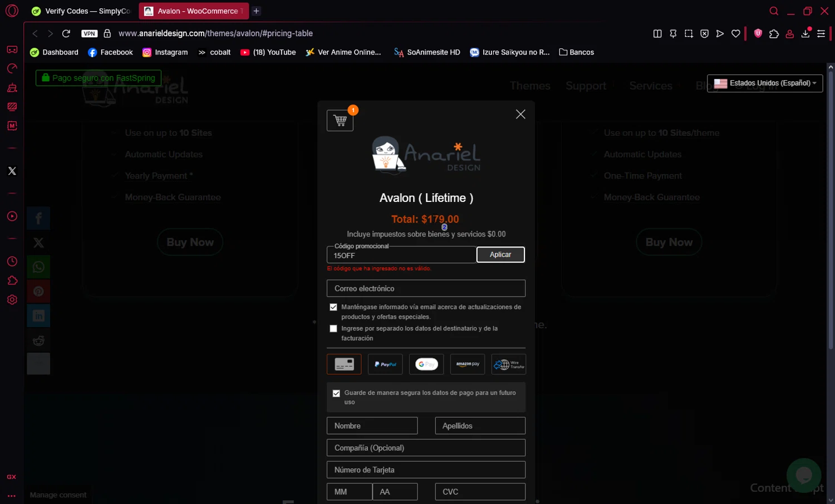The width and height of the screenshot is (835, 504).
Task: Click the Compañía (Opcional) field
Action: coord(426,448)
